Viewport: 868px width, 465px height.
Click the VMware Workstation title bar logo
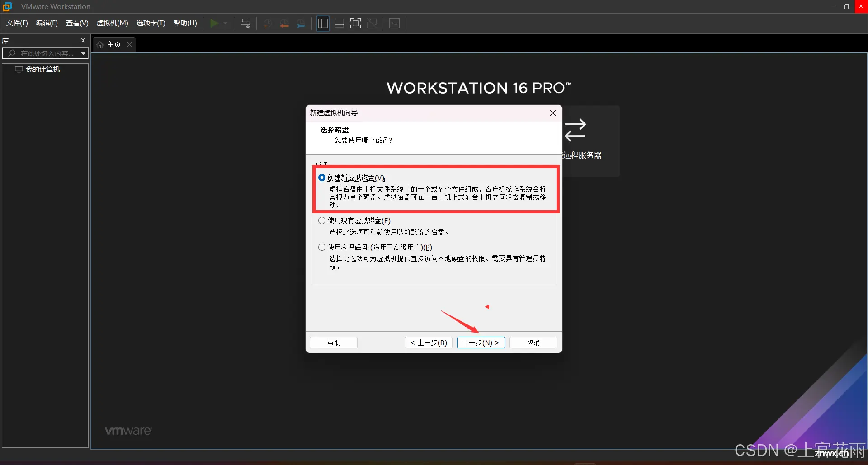(7, 6)
